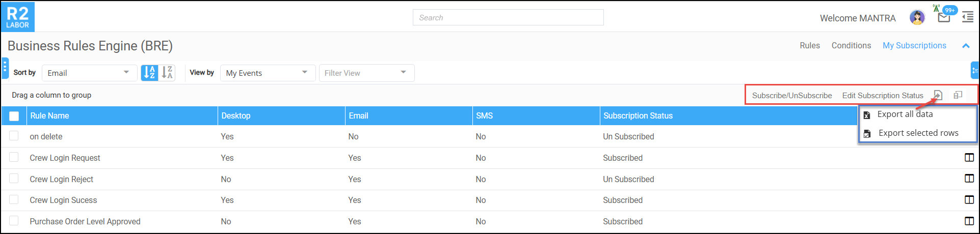Select all rows with header checkbox

14,116
